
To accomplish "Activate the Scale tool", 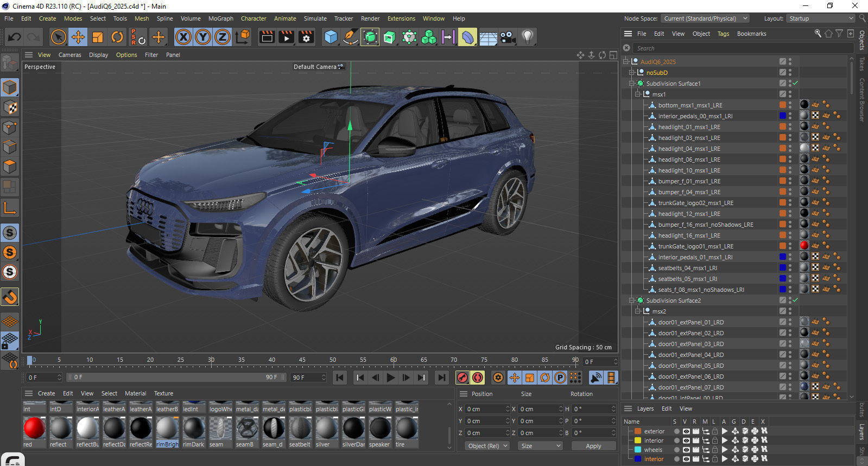I will [x=98, y=37].
